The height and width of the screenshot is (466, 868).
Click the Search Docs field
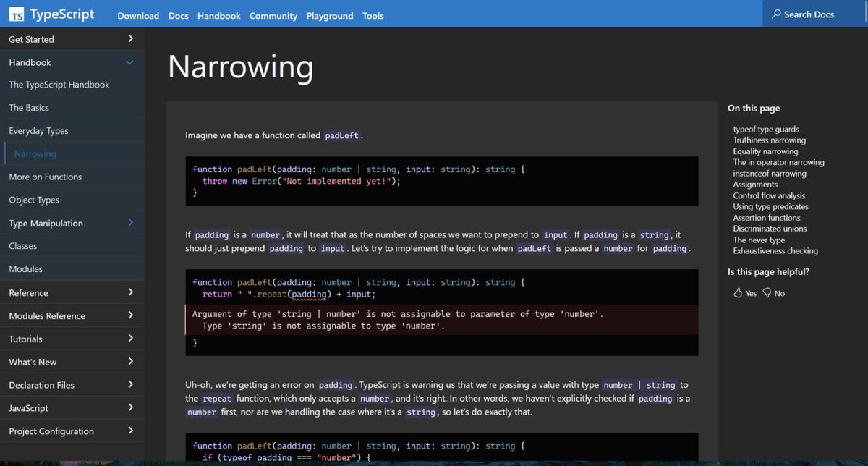point(815,14)
